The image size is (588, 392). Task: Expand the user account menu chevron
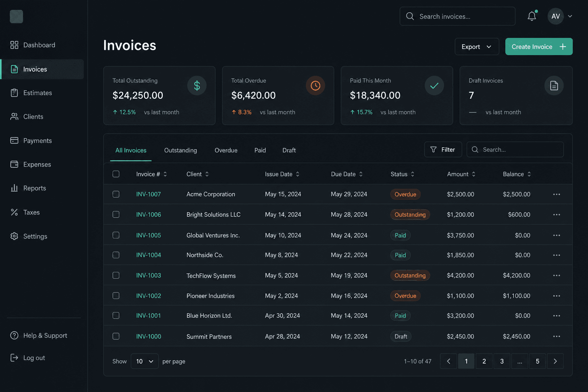click(x=570, y=16)
